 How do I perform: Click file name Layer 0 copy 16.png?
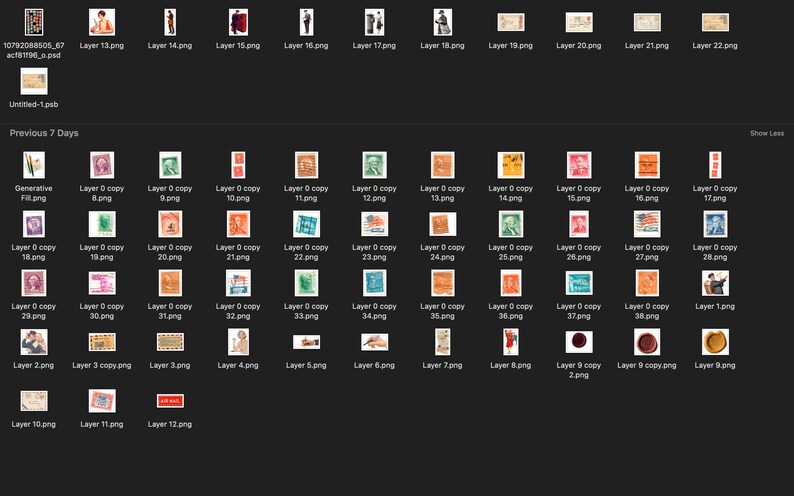(x=647, y=193)
